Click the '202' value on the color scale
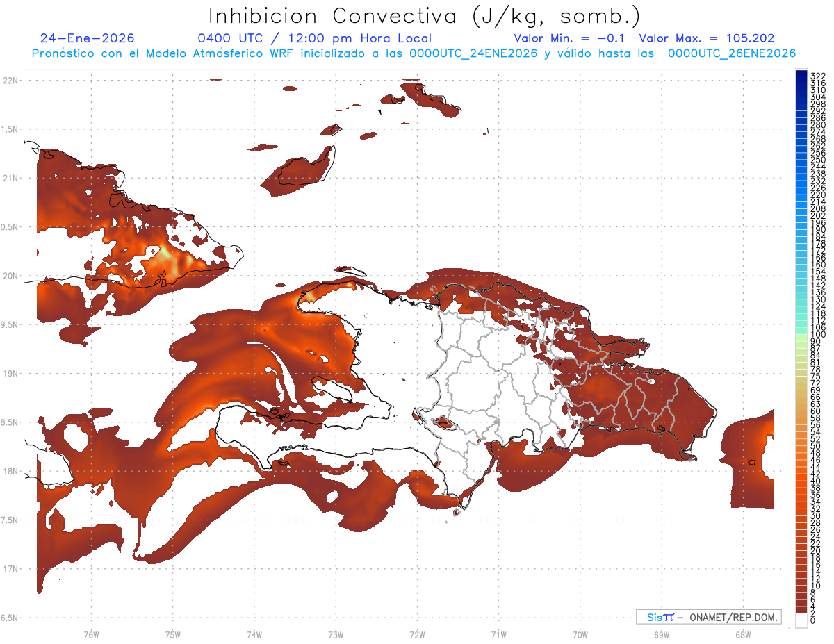This screenshot has height=644, width=834. (818, 215)
